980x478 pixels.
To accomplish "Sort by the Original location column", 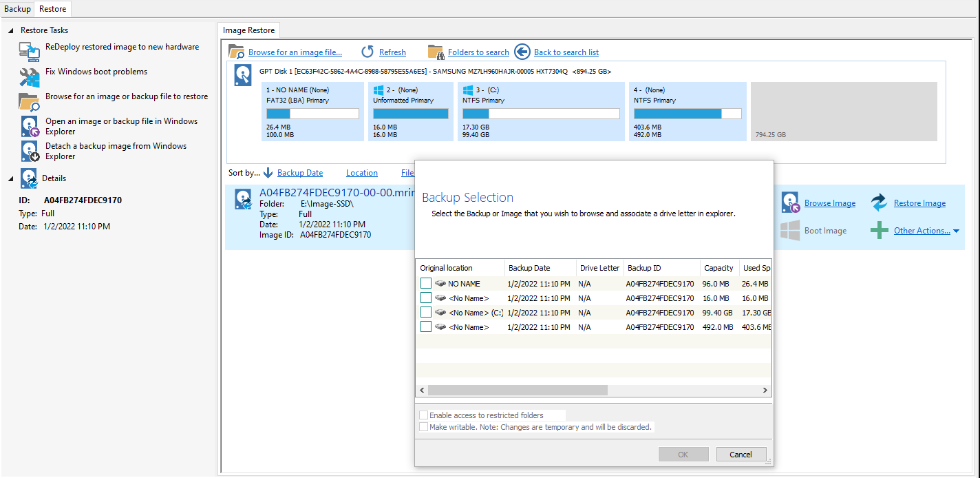I will point(460,268).
